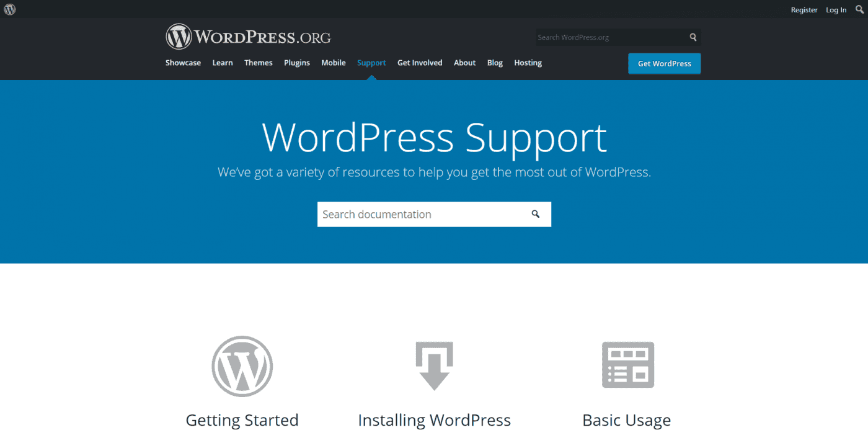Click the Installing WordPress download arrow icon
Image resolution: width=868 pixels, height=430 pixels.
click(435, 365)
